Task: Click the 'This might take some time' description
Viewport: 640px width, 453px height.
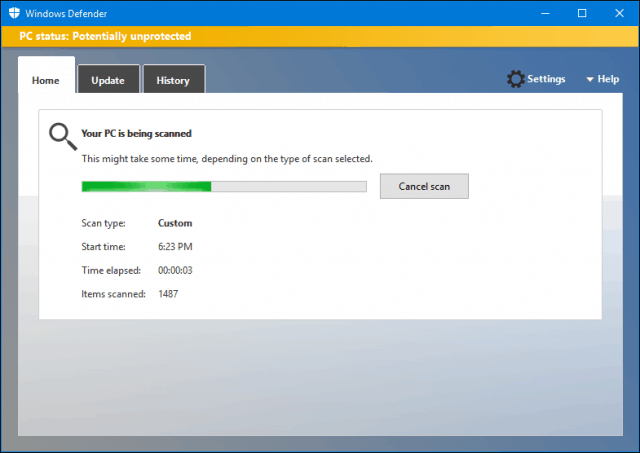Action: pos(227,159)
